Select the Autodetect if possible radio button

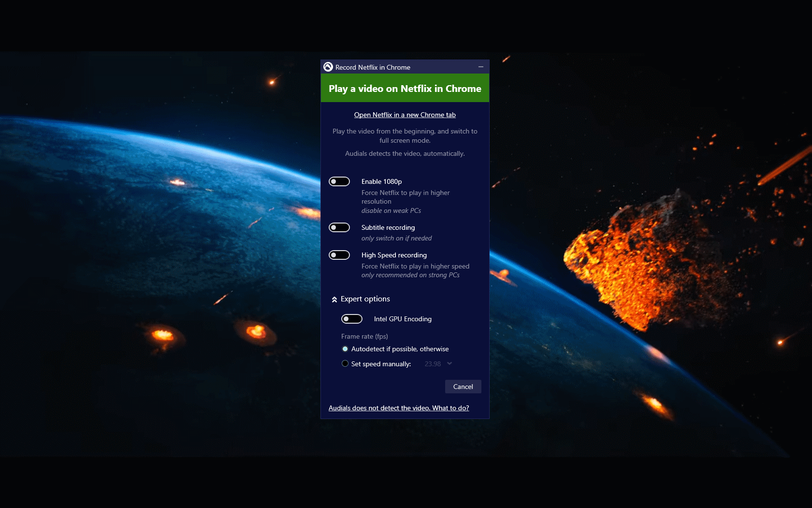(x=345, y=349)
